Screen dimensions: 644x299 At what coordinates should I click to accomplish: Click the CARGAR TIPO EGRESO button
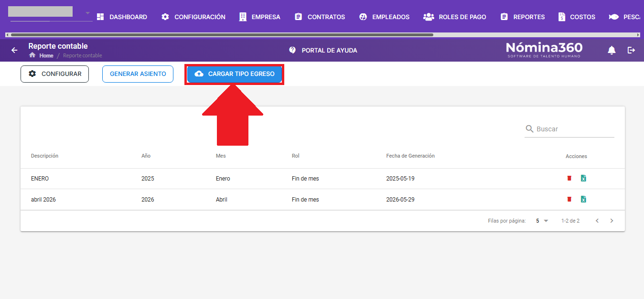pyautogui.click(x=235, y=74)
